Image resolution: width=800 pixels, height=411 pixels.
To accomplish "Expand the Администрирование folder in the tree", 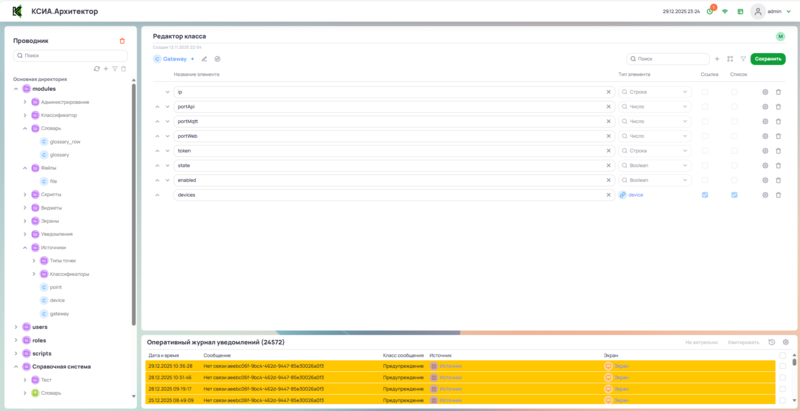I will coord(24,102).
